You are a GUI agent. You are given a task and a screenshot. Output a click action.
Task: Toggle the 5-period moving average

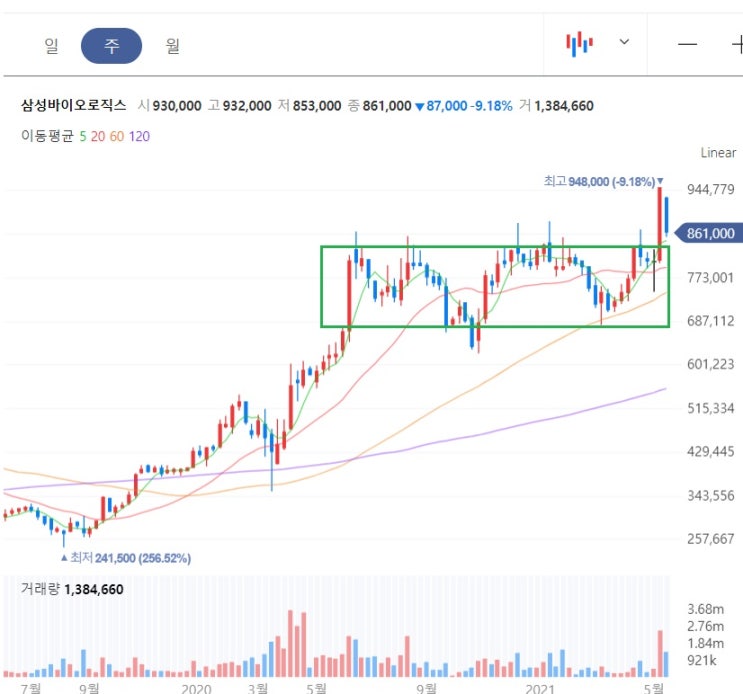82,136
